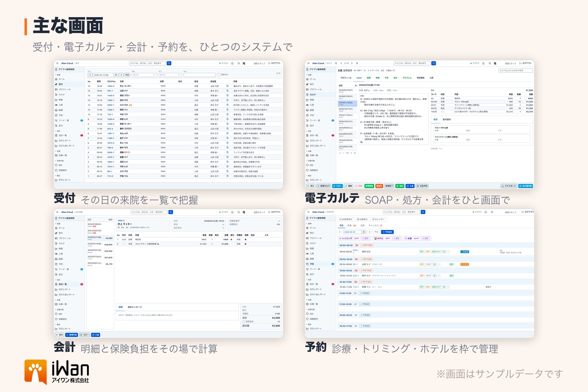Click the chart icon on the 村上 ラッキー row
Image resolution: width=588 pixels, height=392 pixels.
click(227, 86)
